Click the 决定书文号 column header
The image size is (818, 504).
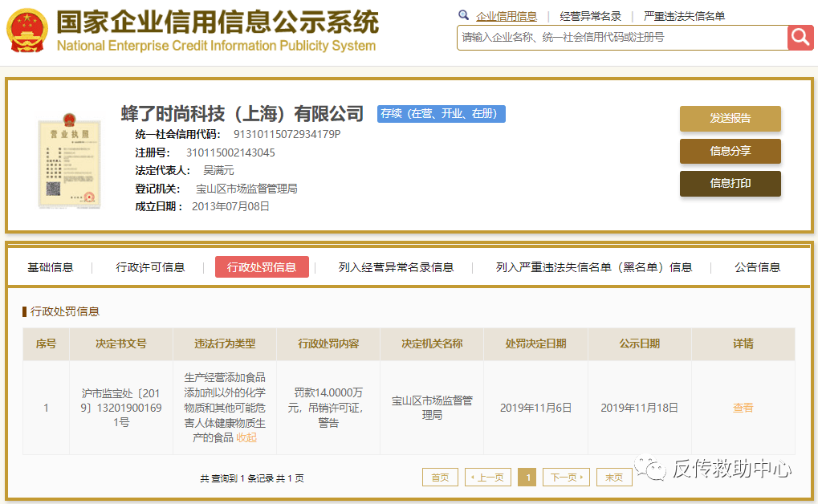[x=121, y=343]
